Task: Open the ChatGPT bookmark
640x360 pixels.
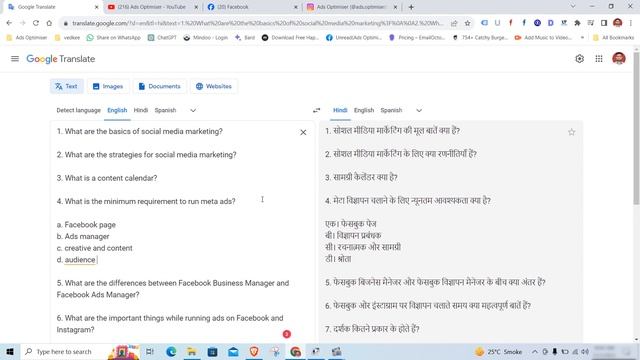Action: (x=162, y=38)
